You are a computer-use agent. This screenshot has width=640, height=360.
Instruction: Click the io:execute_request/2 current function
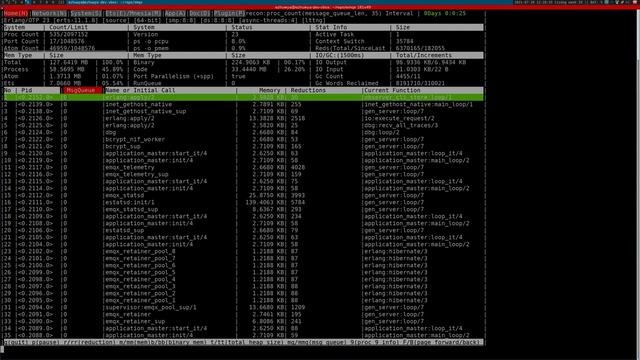click(x=399, y=118)
